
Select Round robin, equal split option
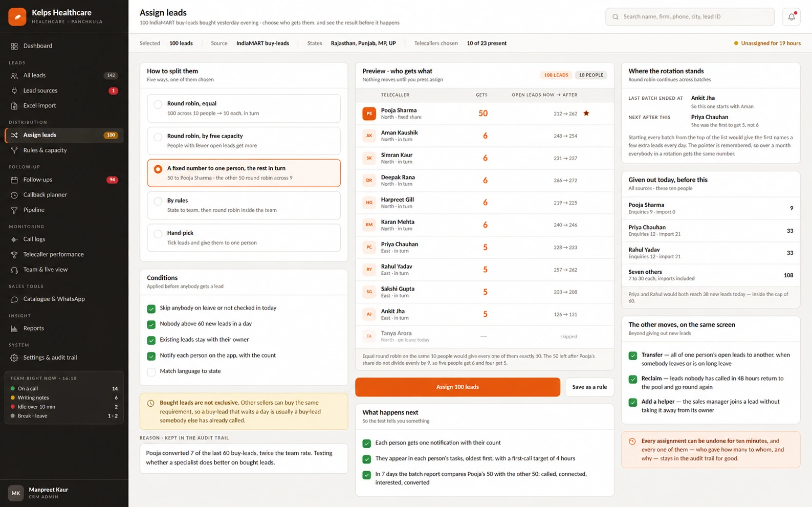pyautogui.click(x=244, y=108)
